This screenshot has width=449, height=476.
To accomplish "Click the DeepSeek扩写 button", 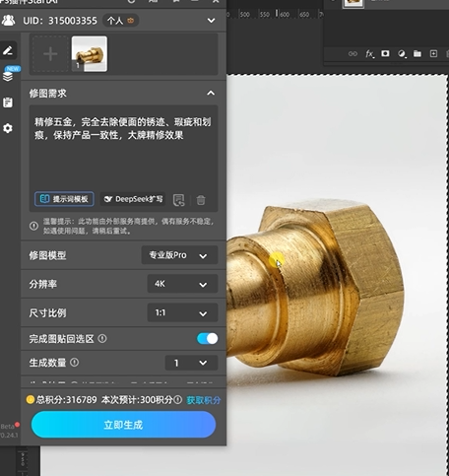I will click(x=133, y=199).
